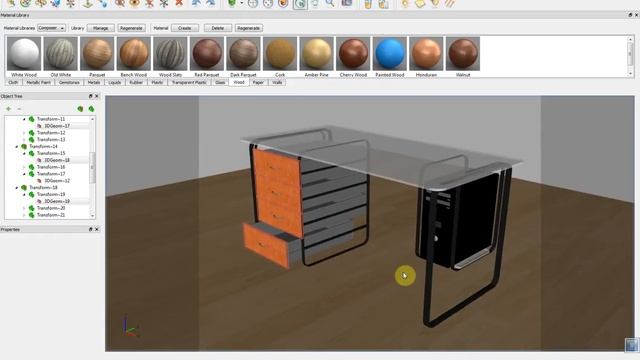Click the highlighted green circular toolbar icon
The width and height of the screenshot is (640, 360).
pos(300,4)
